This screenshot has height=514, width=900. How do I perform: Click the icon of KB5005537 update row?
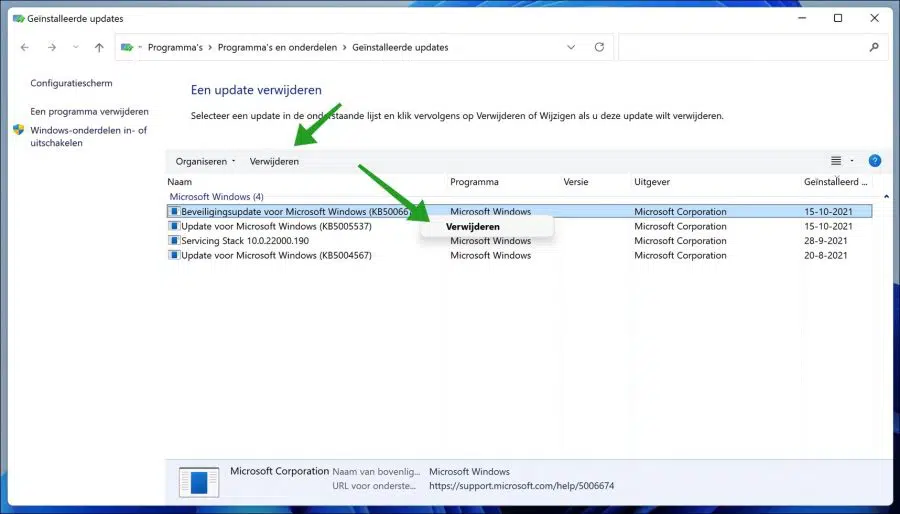pyautogui.click(x=174, y=226)
